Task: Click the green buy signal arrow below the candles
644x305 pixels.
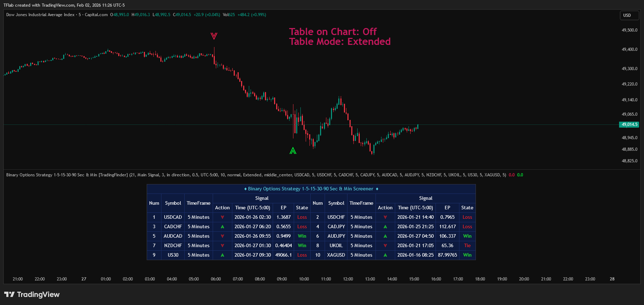Action: pos(293,151)
